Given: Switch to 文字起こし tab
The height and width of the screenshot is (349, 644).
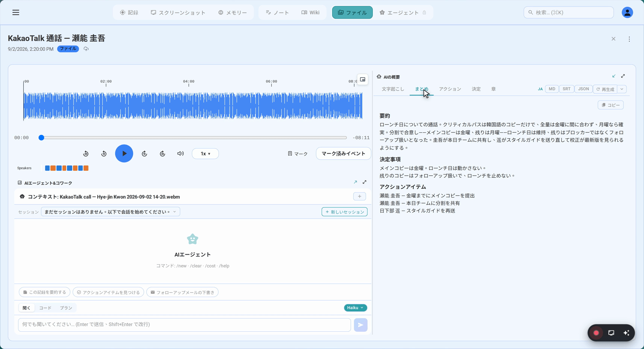Looking at the screenshot, I should tap(393, 89).
